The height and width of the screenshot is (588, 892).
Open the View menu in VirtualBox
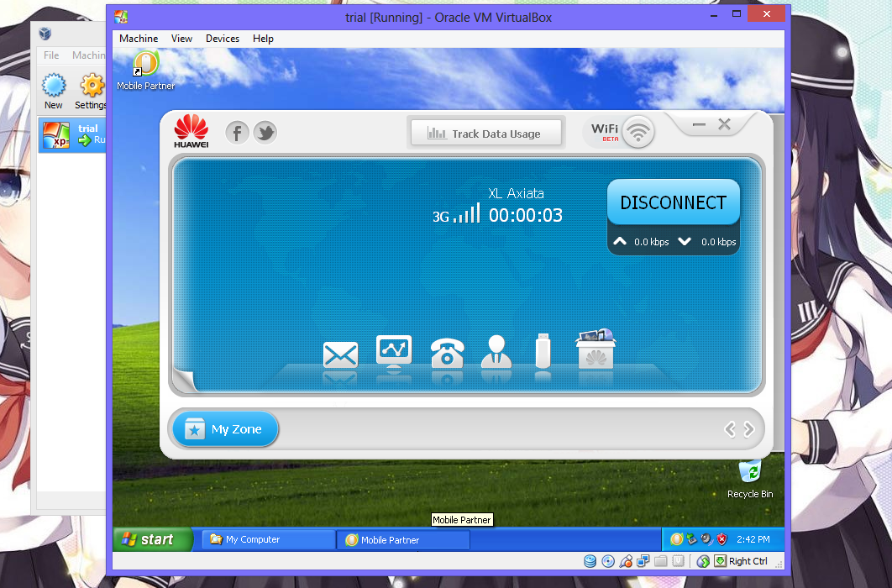click(181, 39)
